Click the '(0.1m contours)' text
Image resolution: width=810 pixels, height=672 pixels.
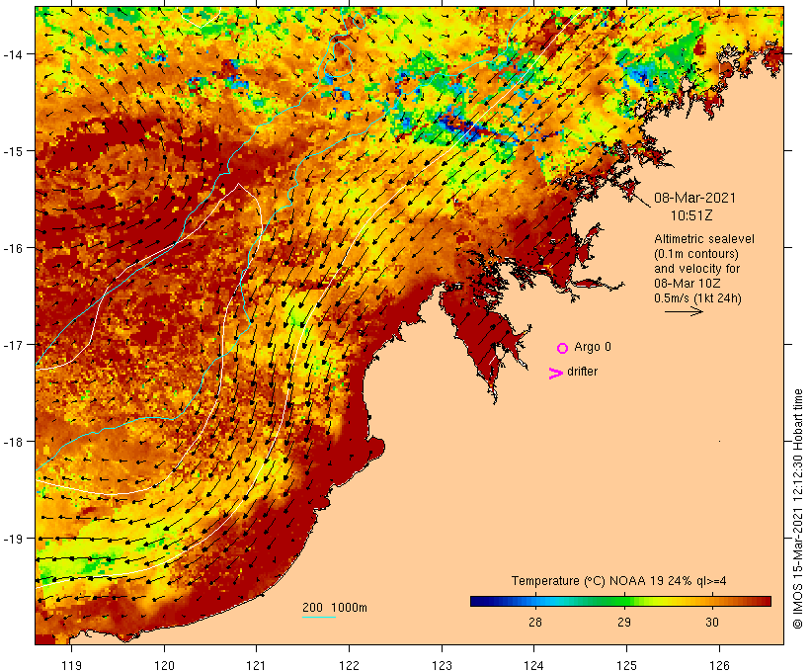pos(696,254)
